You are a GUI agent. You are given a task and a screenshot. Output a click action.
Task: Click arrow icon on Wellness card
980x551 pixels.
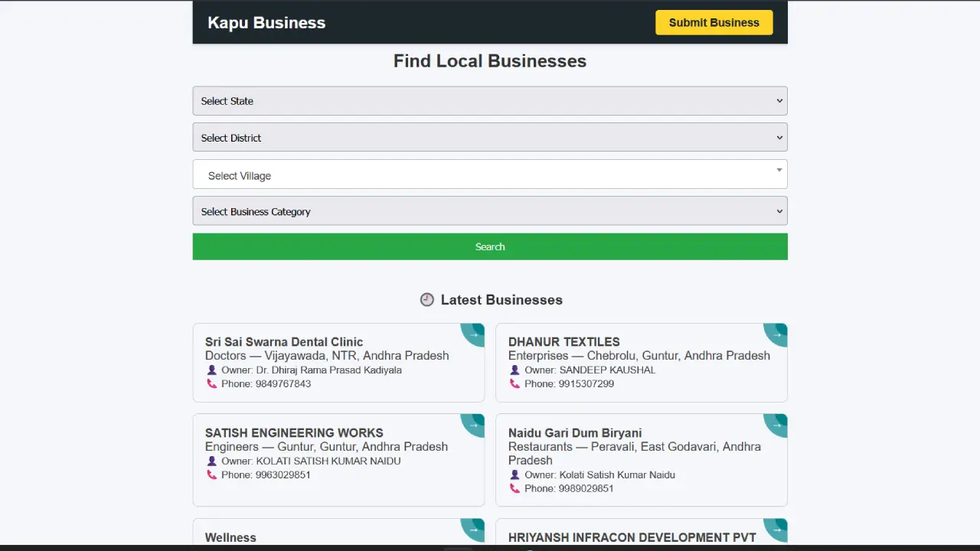coord(474,529)
